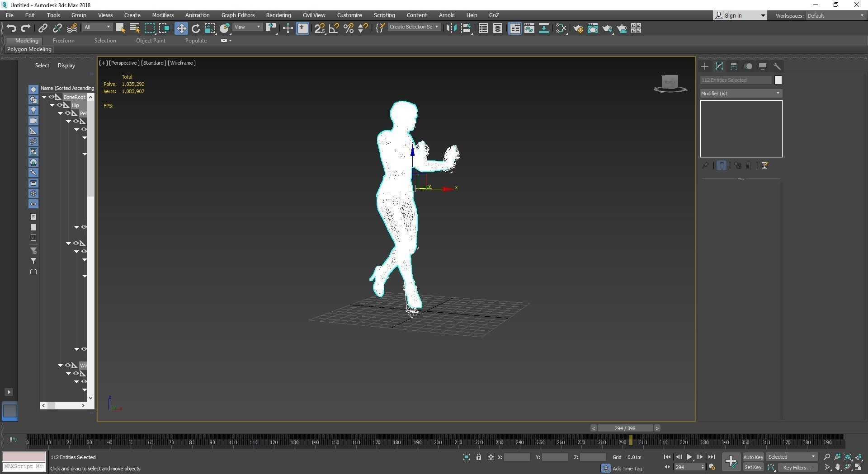The width and height of the screenshot is (868, 474).
Task: Toggle the Auto Key button
Action: 753,457
